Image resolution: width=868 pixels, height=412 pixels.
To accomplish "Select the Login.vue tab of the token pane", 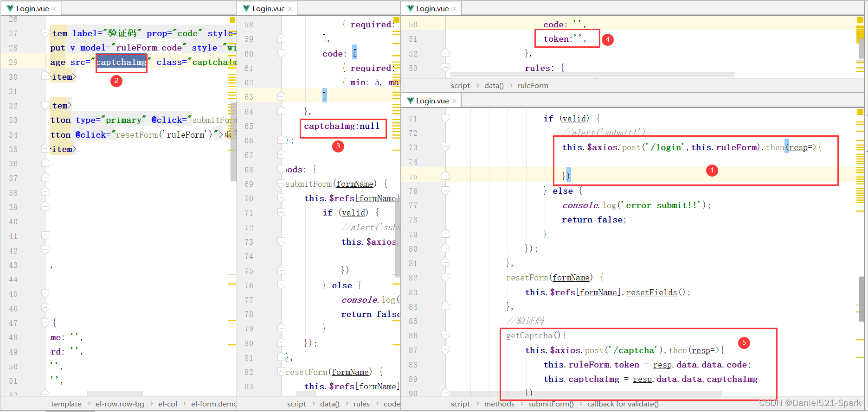I will tap(431, 8).
